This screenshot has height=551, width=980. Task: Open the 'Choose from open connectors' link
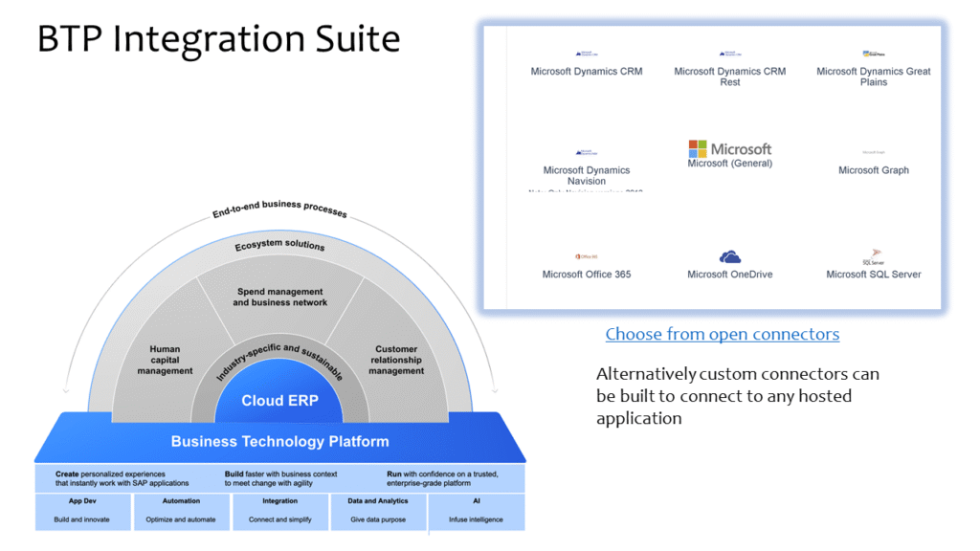(x=722, y=334)
